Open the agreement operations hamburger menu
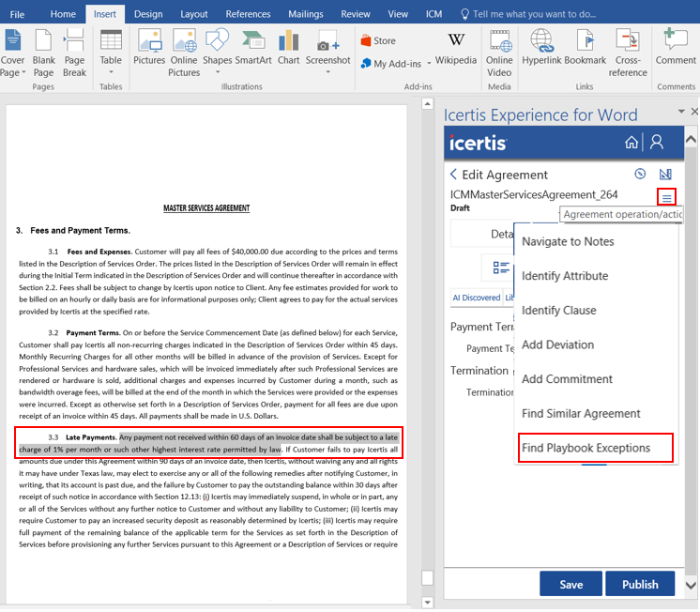The width and height of the screenshot is (700, 612). 666,197
